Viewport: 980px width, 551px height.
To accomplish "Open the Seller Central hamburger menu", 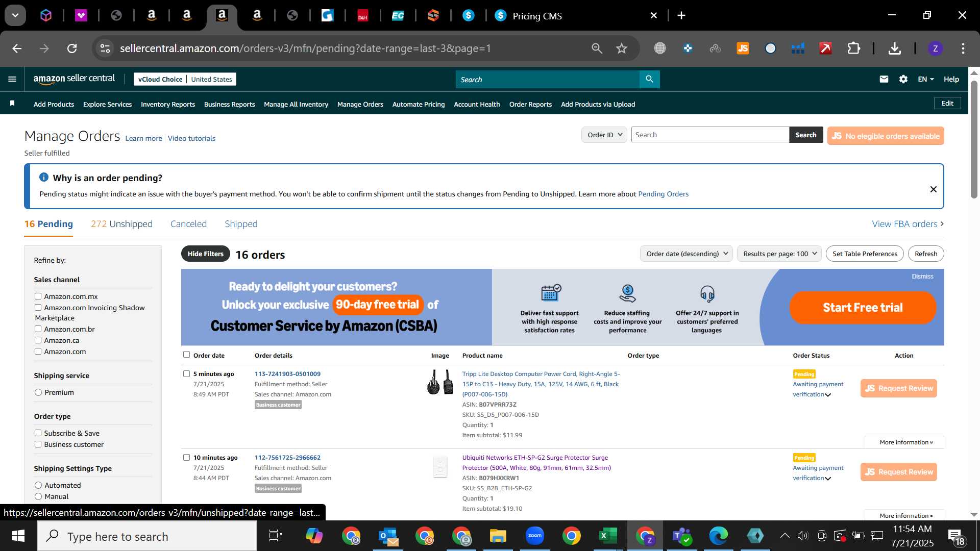I will pyautogui.click(x=12, y=79).
